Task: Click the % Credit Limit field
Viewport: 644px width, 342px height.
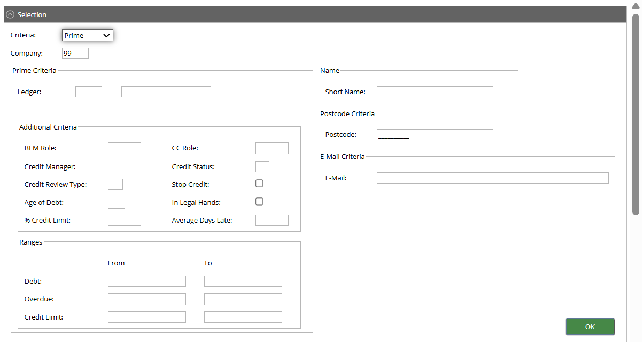Action: click(125, 220)
